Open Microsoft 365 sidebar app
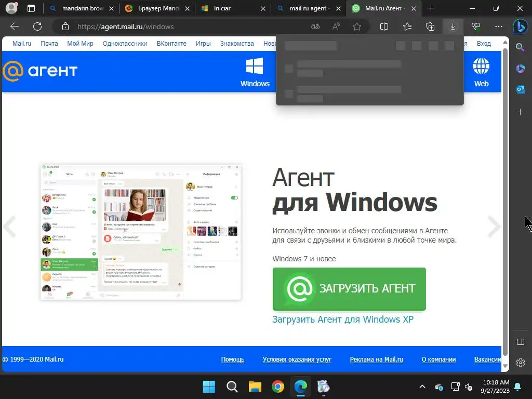The image size is (532, 399). click(x=520, y=69)
